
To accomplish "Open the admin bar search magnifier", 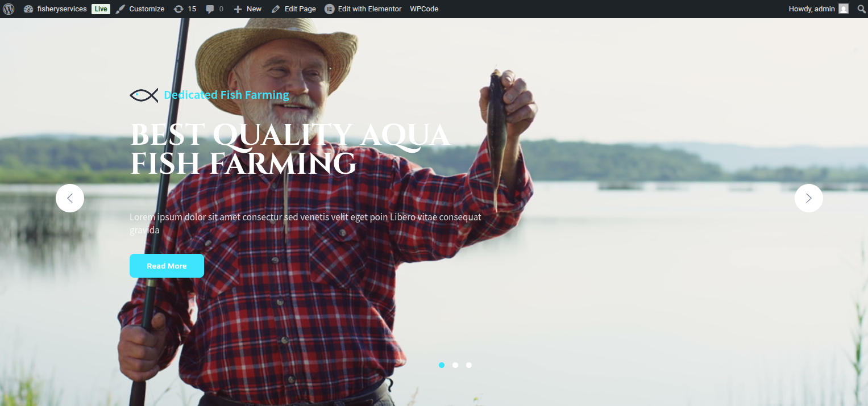I will click(861, 9).
